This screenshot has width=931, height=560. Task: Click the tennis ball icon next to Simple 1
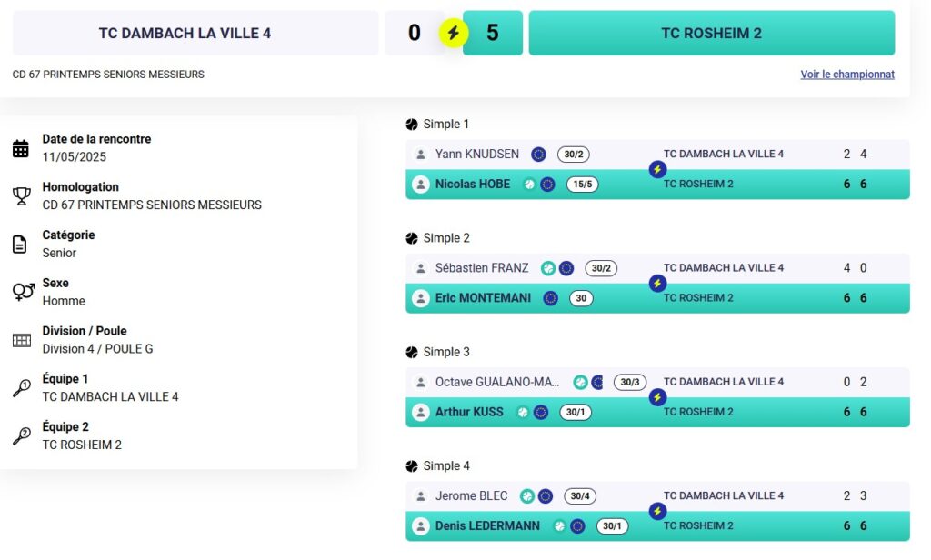click(412, 125)
